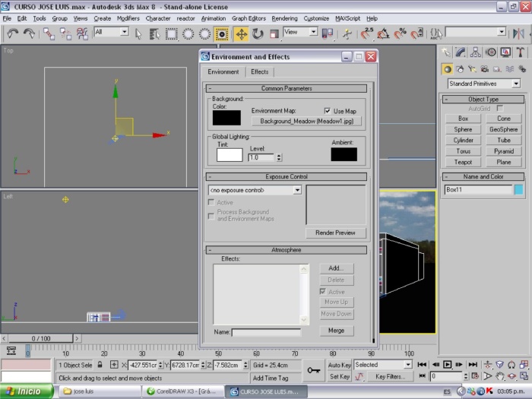Screen dimensions: 532x399
Task: Click the Background_Meadow environment map button
Action: pos(307,121)
